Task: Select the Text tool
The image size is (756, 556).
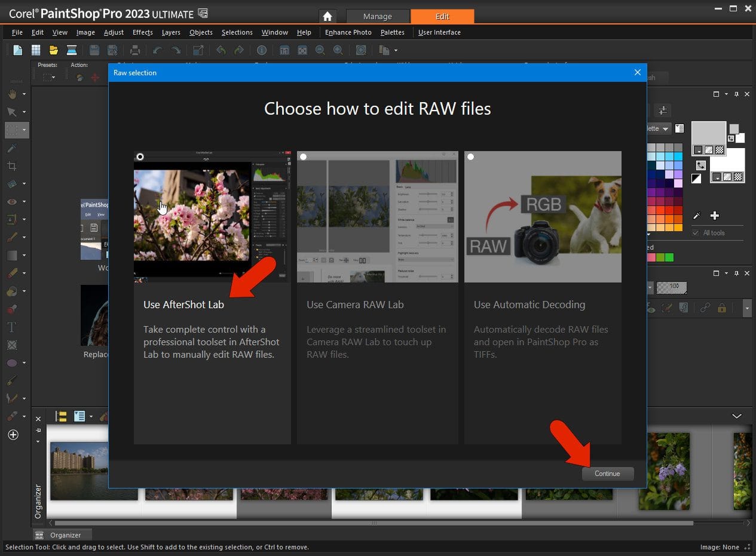Action: pyautogui.click(x=12, y=327)
